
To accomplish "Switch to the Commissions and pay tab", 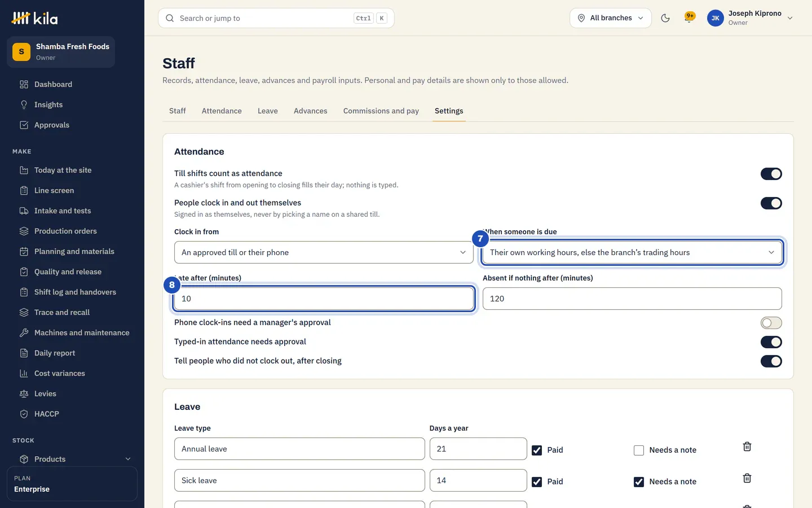I will 381,111.
